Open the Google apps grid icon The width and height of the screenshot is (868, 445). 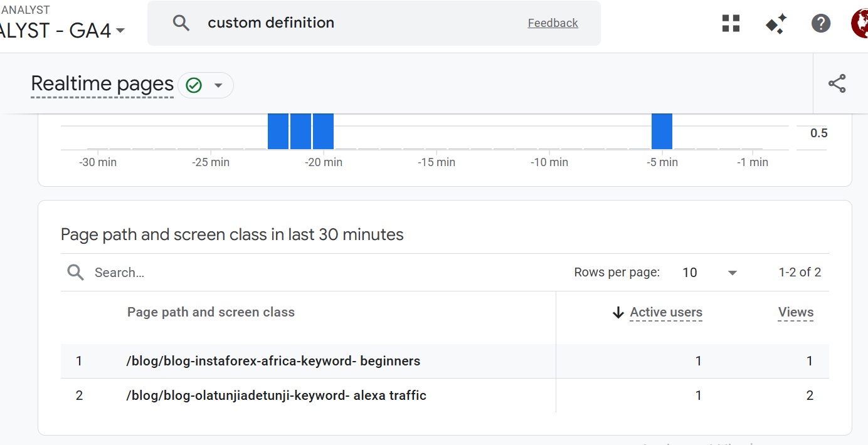point(731,23)
